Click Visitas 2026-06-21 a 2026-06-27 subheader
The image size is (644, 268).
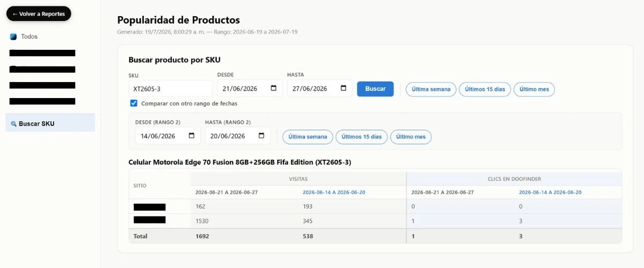click(x=226, y=192)
